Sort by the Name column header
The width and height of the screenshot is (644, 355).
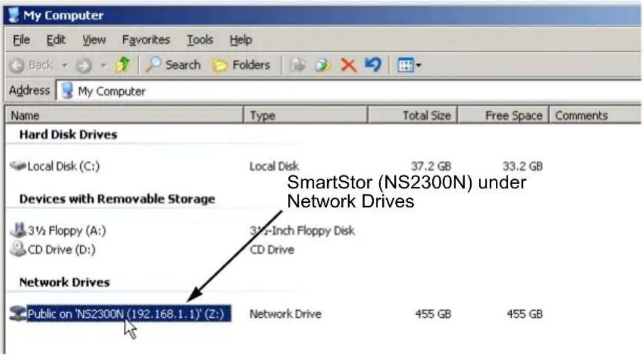click(x=124, y=115)
